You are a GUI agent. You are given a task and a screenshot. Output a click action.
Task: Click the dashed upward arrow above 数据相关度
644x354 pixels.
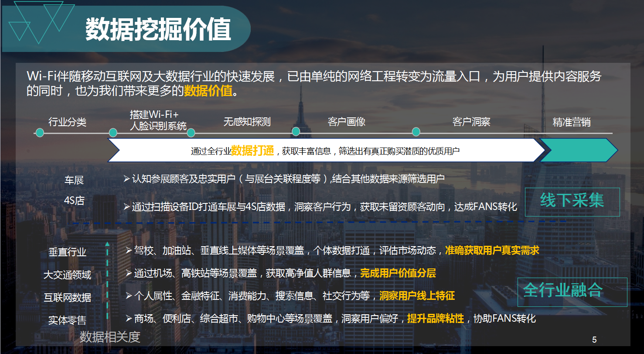coord(107,279)
